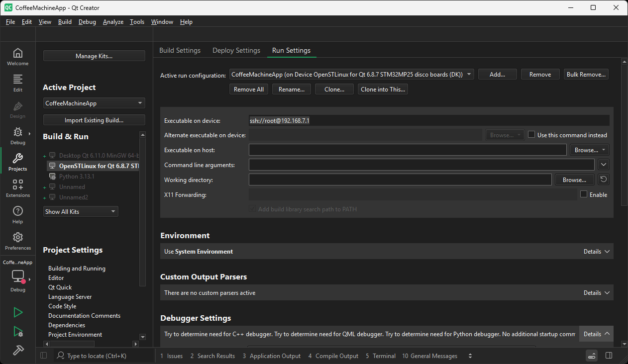Switch to the Build Settings tab

click(180, 50)
